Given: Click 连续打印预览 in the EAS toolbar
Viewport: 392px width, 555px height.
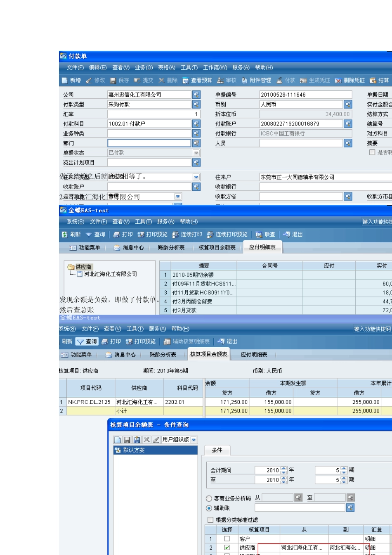Looking at the screenshot, I should pos(227,235).
